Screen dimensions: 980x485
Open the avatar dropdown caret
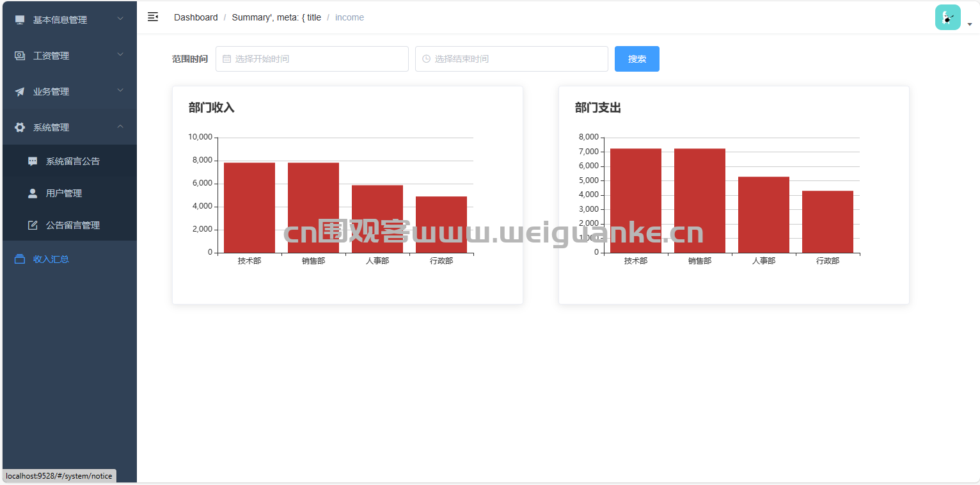tap(970, 24)
